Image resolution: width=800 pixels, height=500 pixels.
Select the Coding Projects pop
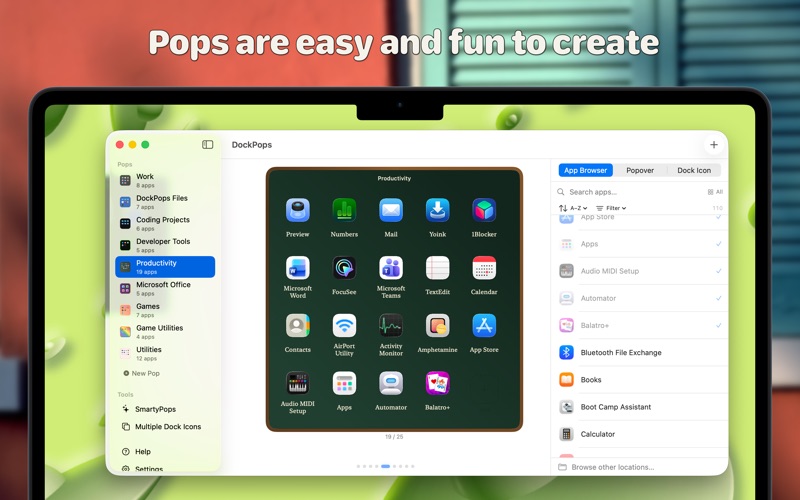click(x=165, y=223)
